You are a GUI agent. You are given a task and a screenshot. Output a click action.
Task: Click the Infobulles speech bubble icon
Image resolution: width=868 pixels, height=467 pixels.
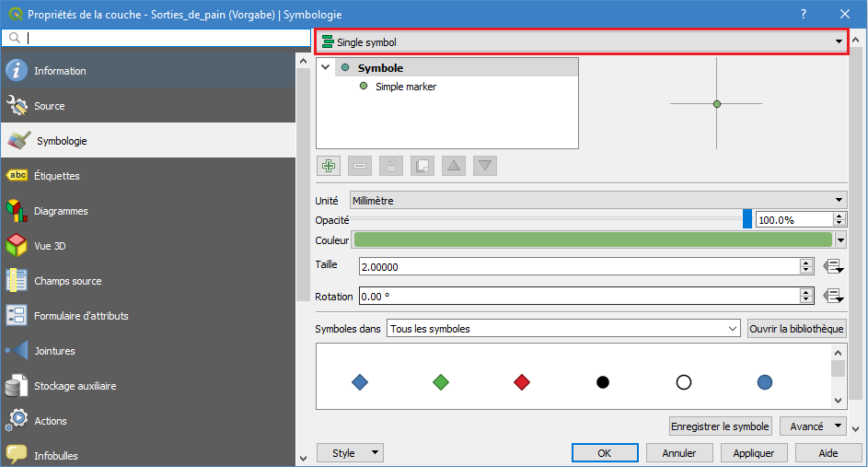point(16,455)
